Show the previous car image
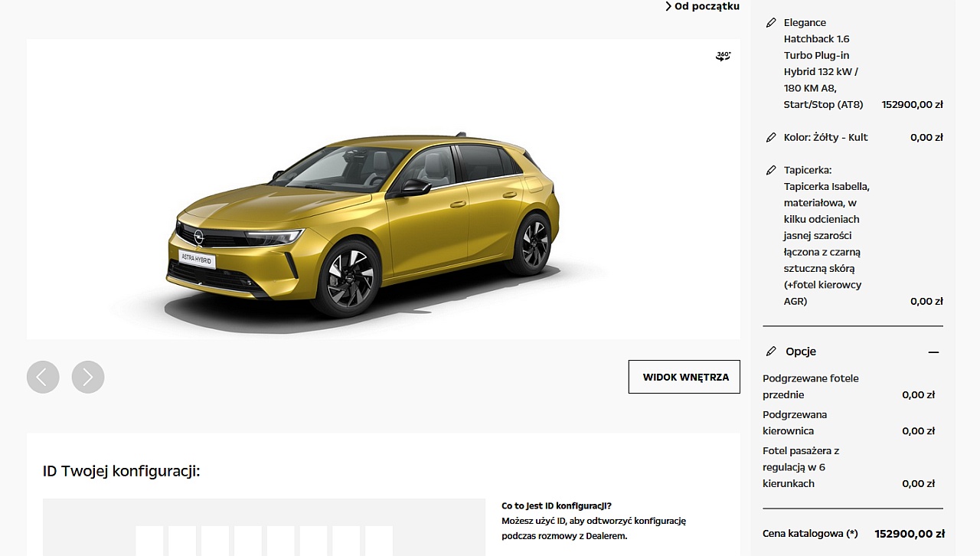 coord(43,377)
